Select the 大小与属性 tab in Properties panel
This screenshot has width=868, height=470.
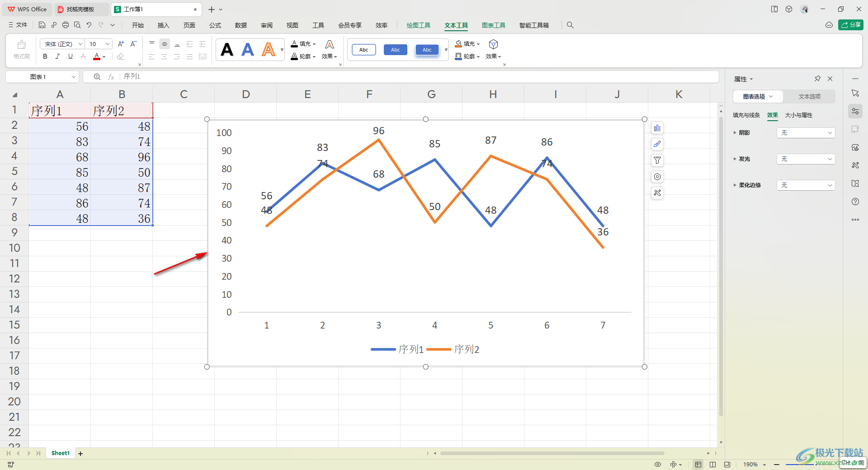click(799, 115)
